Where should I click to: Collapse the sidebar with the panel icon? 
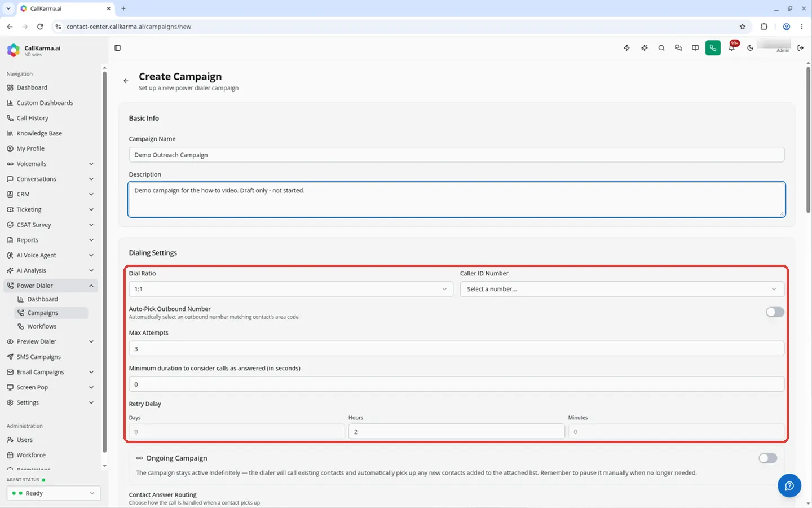117,48
